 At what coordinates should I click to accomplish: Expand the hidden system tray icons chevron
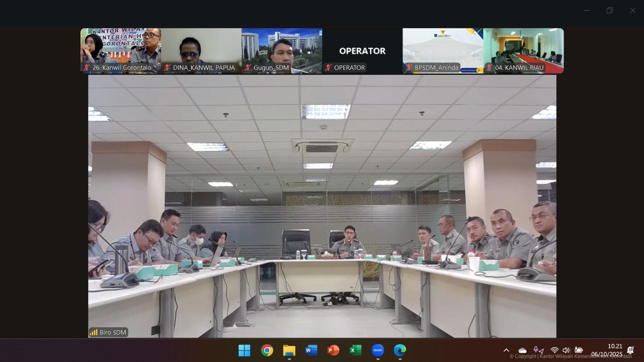pos(506,350)
